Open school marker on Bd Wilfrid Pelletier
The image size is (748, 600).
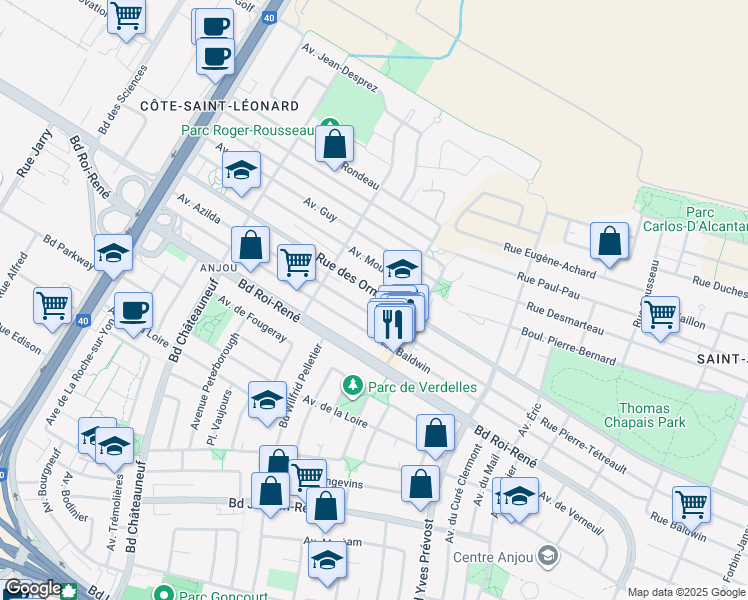[267, 400]
